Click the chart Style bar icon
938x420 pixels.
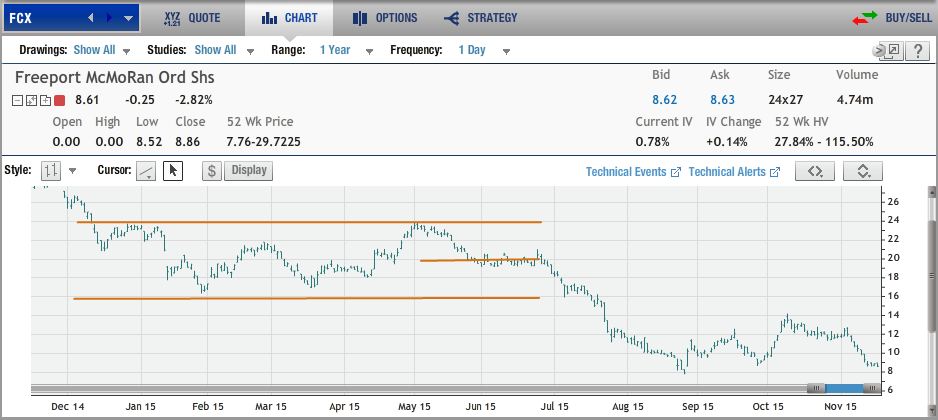(50, 171)
